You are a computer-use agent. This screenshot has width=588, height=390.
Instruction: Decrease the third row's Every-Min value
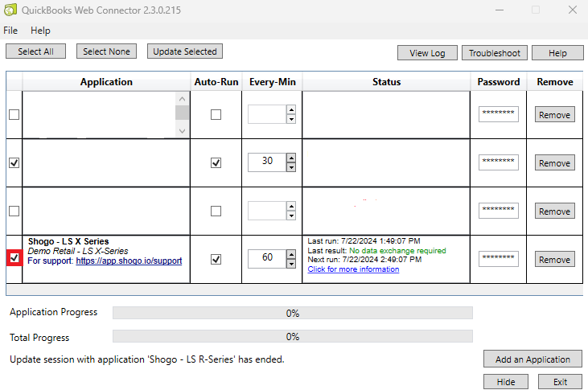[x=291, y=216]
